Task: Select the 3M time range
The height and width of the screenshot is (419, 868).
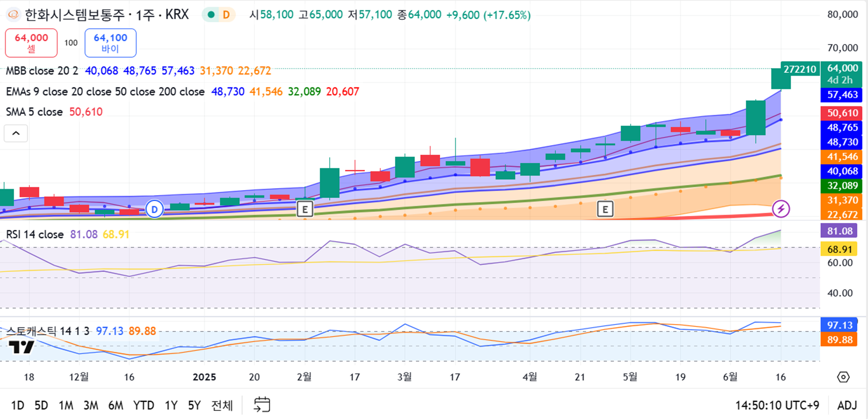Action: coord(91,405)
